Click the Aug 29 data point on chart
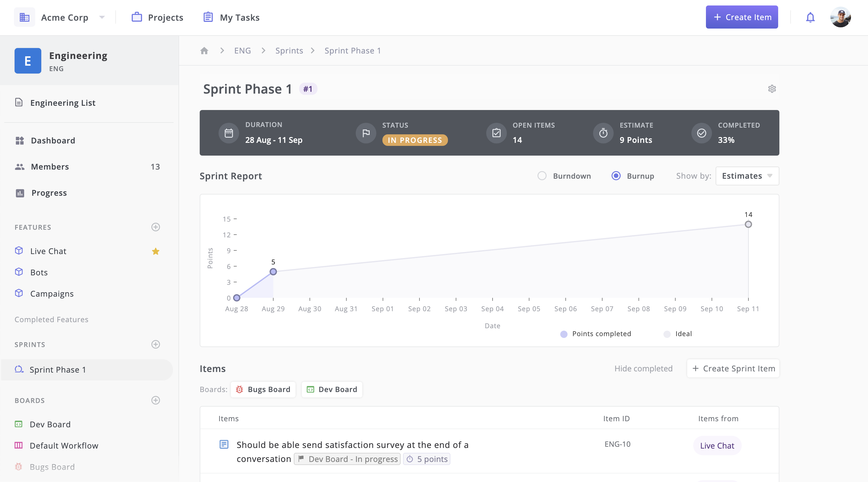868x482 pixels. (273, 271)
